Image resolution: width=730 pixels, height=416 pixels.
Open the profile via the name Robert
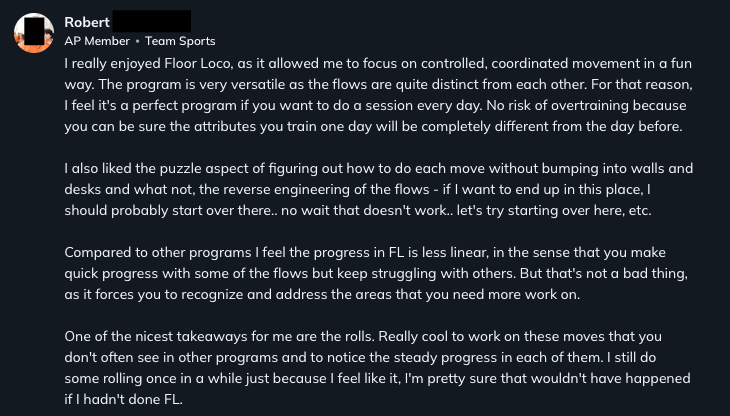(86, 21)
